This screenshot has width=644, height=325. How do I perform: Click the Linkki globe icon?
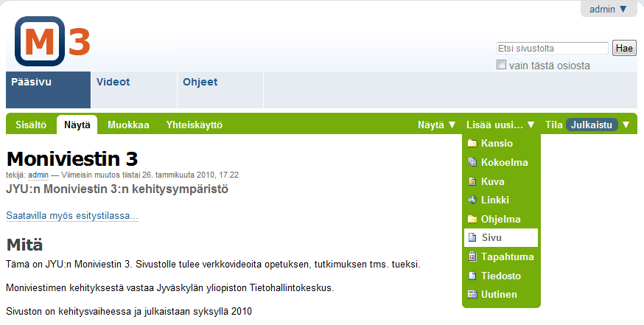(472, 200)
